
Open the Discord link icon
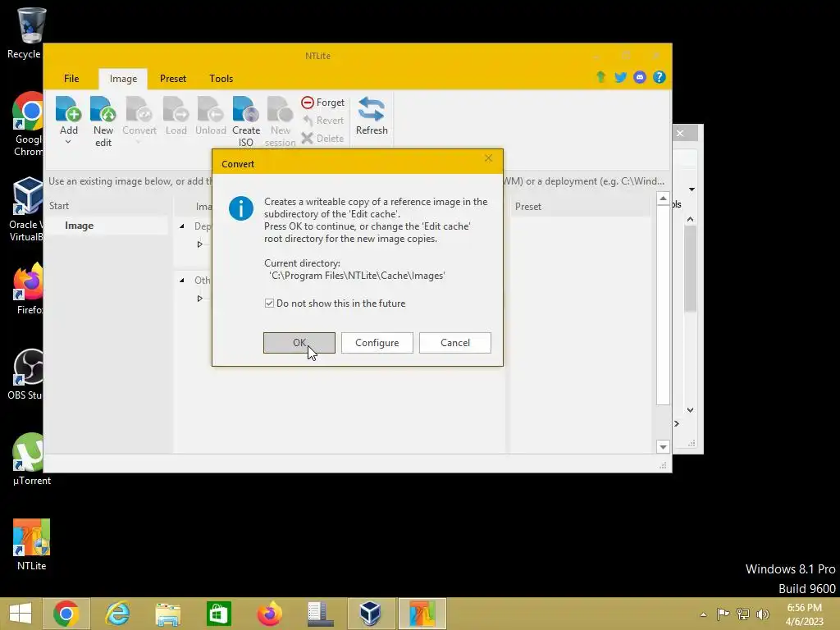pyautogui.click(x=640, y=77)
